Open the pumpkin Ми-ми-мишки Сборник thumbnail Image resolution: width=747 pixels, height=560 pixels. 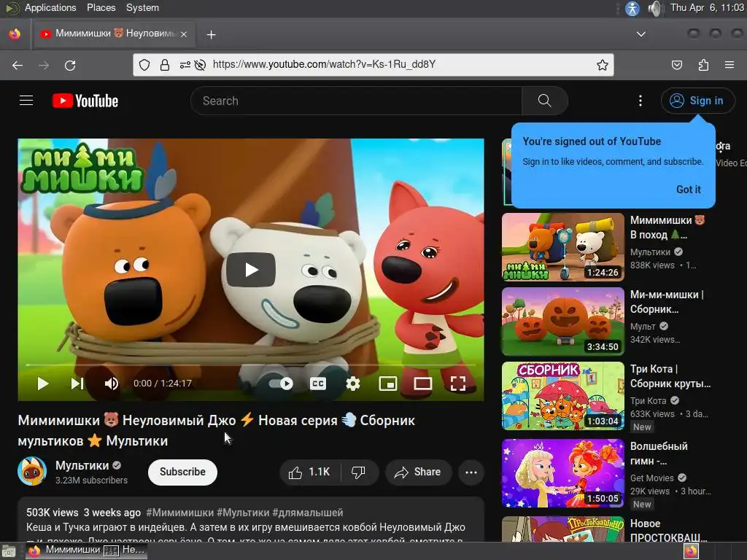pos(562,322)
